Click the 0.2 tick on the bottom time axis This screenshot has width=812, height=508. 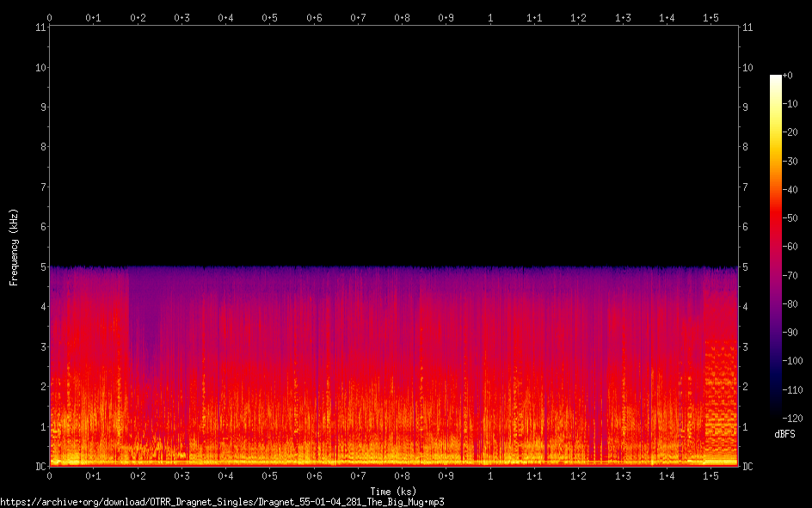pos(138,475)
